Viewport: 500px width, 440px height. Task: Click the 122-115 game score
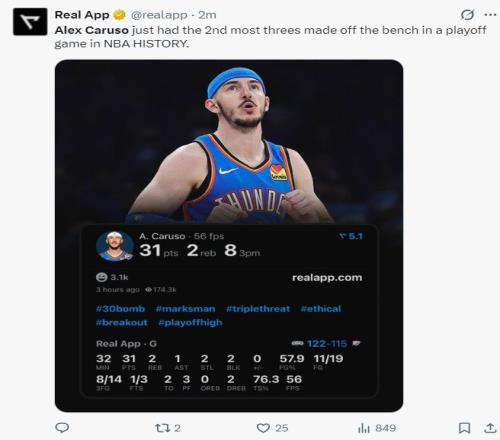click(x=327, y=344)
